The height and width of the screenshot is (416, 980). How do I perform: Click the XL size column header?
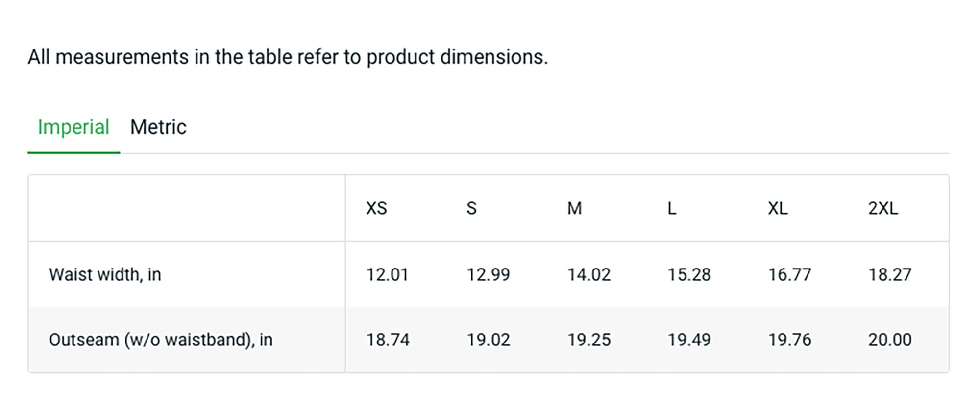coord(778,208)
